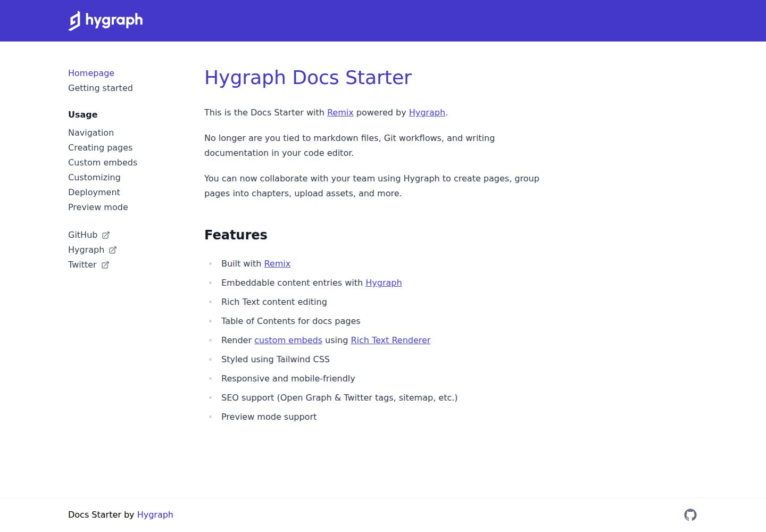Click 'Styled using Tailwind CSS' bullet
Screen dimensions: 766x532
(276, 359)
